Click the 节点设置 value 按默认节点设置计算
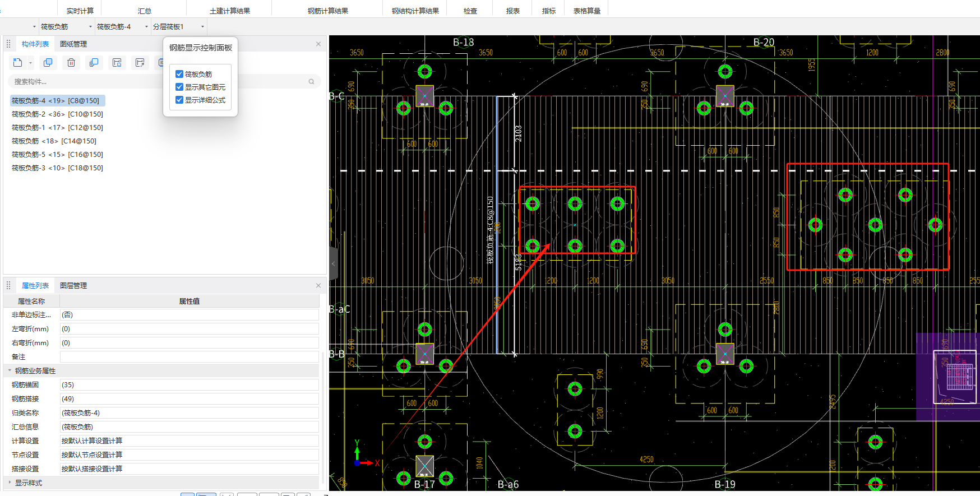Image resolution: width=980 pixels, height=496 pixels. tap(189, 455)
